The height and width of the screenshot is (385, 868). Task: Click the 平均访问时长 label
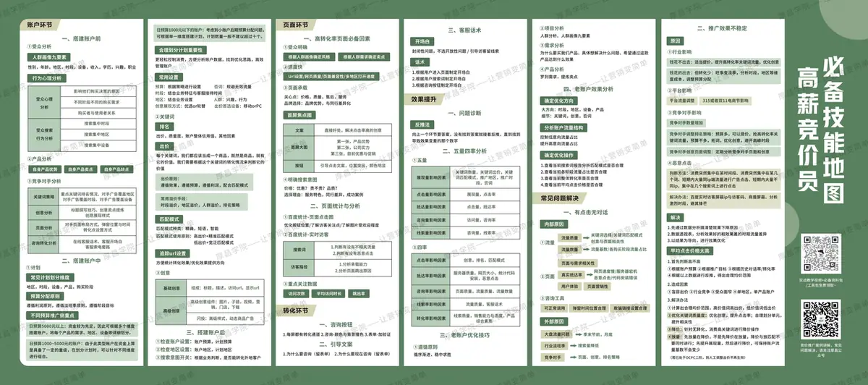[328, 294]
